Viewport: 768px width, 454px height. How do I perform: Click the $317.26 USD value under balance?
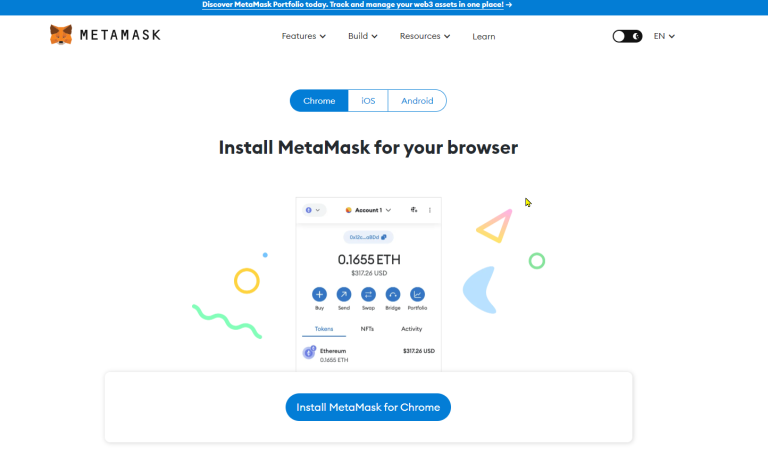pyautogui.click(x=369, y=273)
